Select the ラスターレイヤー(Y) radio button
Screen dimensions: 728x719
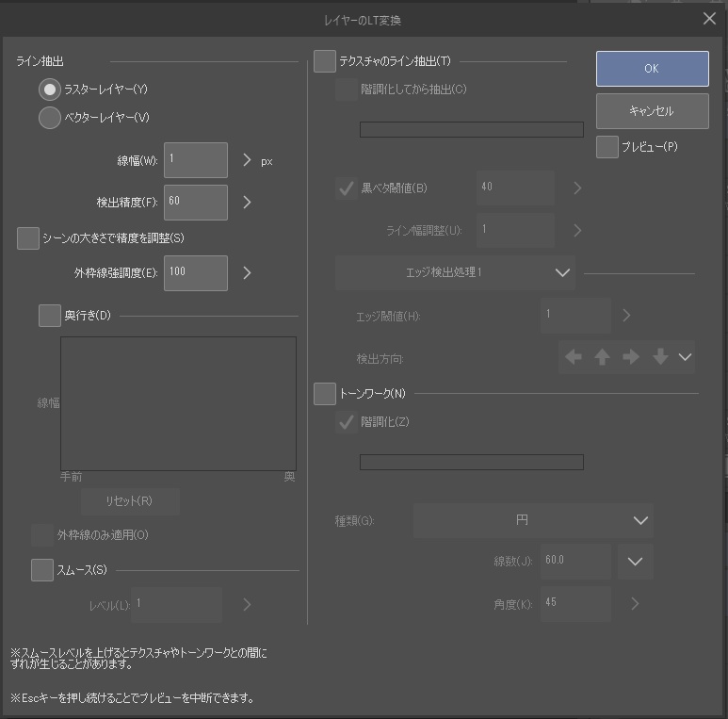point(50,90)
